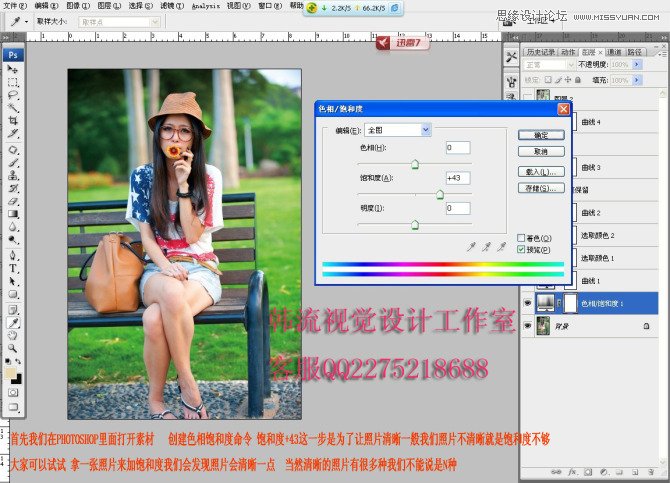This screenshot has width=670, height=483.
Task: Open the 取样大小 sample size dropdown
Action: pos(121,21)
